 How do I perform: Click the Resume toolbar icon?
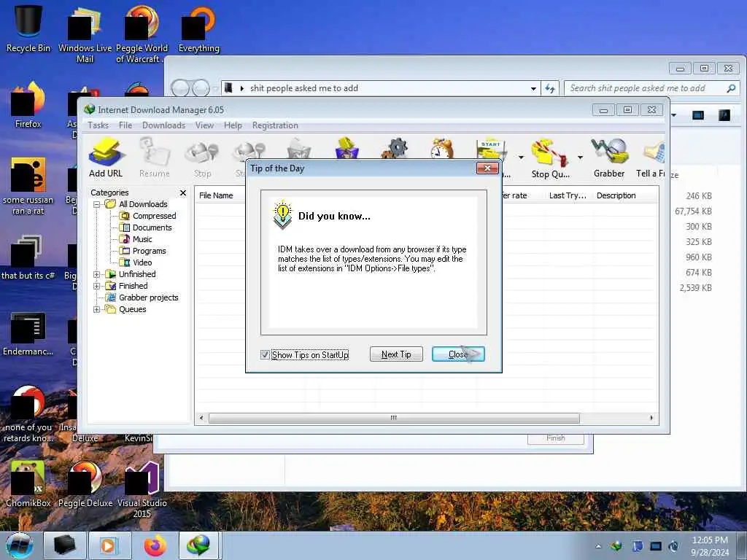pos(155,157)
